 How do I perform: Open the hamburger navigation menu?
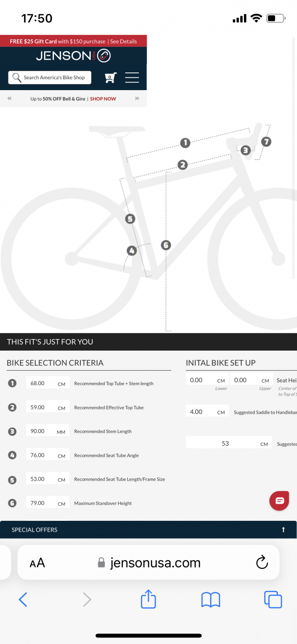(132, 78)
